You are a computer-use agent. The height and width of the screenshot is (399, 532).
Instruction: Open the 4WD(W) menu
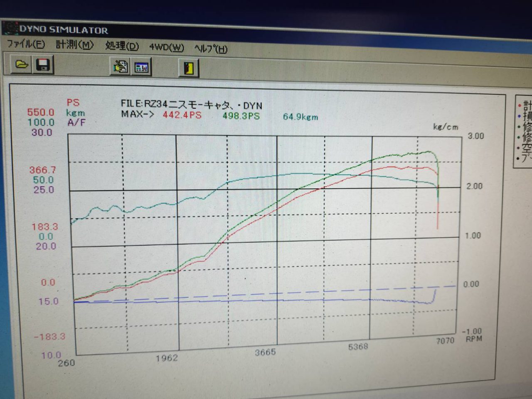coord(166,47)
